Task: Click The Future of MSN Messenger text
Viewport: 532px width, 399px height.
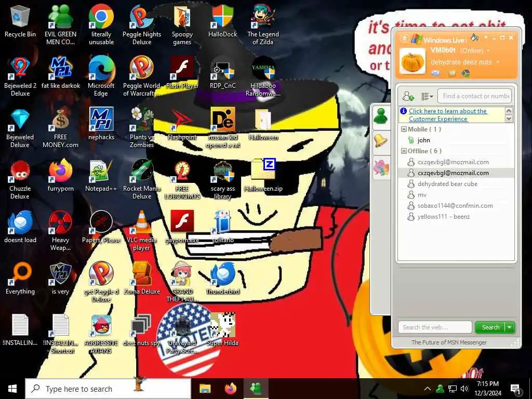Action: click(449, 342)
